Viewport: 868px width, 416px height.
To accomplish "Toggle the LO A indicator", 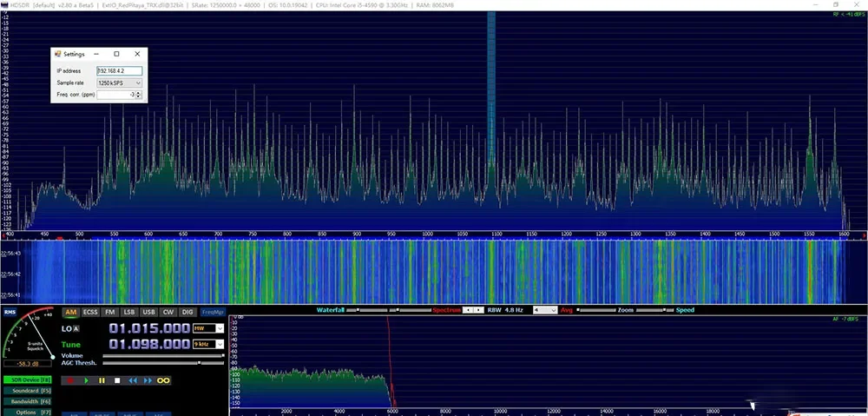I will point(76,328).
